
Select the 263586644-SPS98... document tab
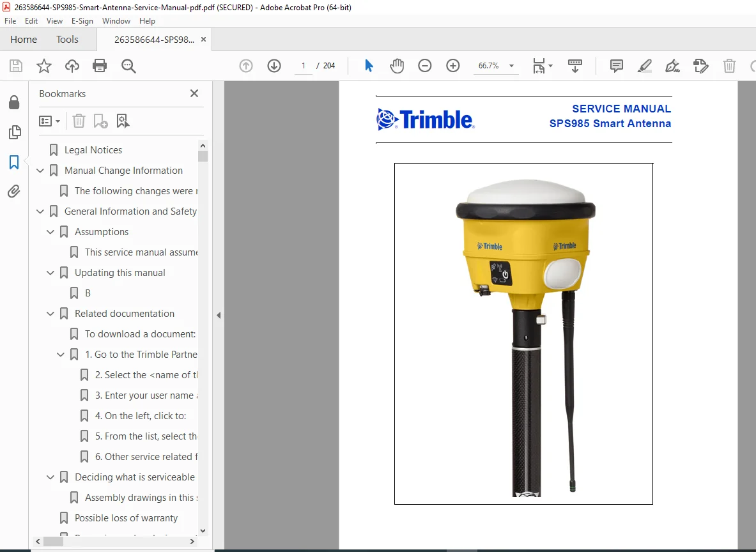pyautogui.click(x=154, y=40)
